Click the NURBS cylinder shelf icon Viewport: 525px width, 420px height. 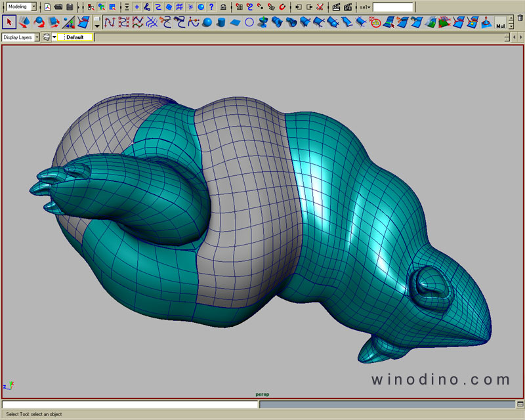221,23
